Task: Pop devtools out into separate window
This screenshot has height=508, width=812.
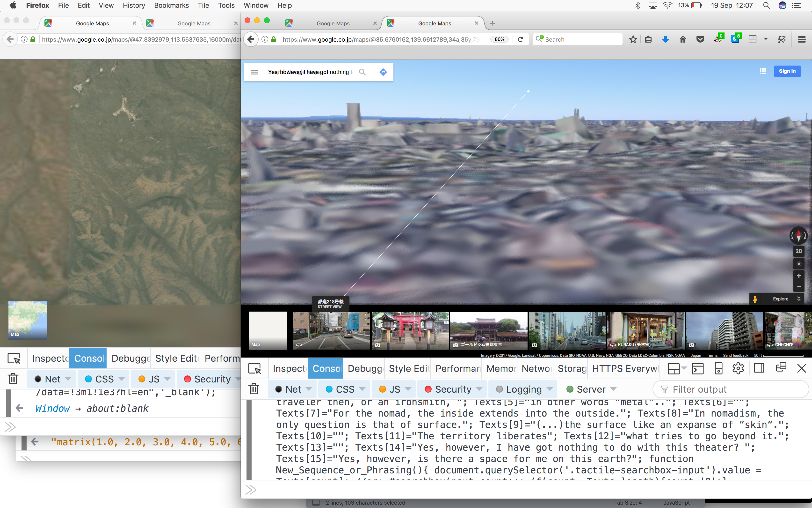Action: tap(781, 367)
